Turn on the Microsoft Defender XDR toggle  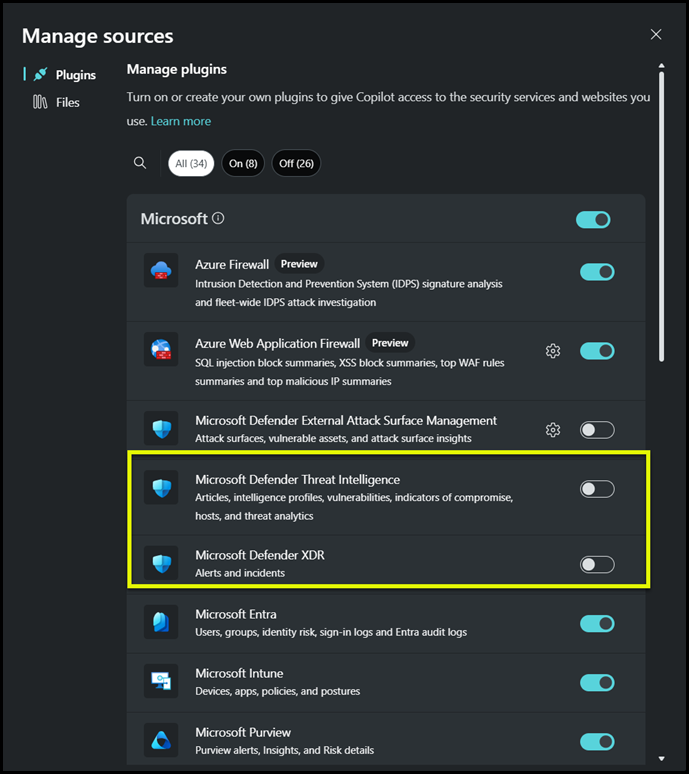(597, 564)
